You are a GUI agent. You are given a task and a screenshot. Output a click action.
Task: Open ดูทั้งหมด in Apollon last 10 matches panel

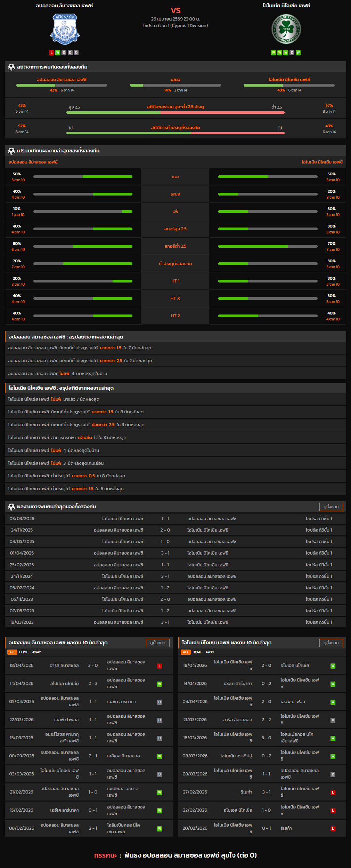(x=157, y=643)
